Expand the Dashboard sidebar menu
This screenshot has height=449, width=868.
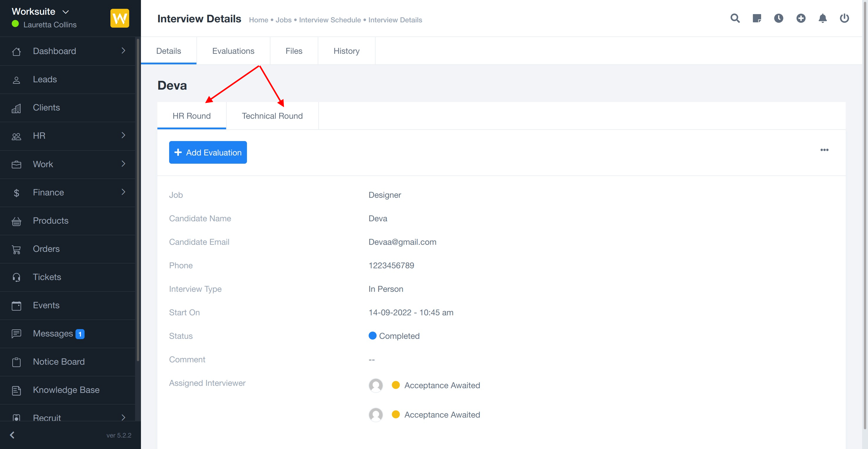[123, 51]
